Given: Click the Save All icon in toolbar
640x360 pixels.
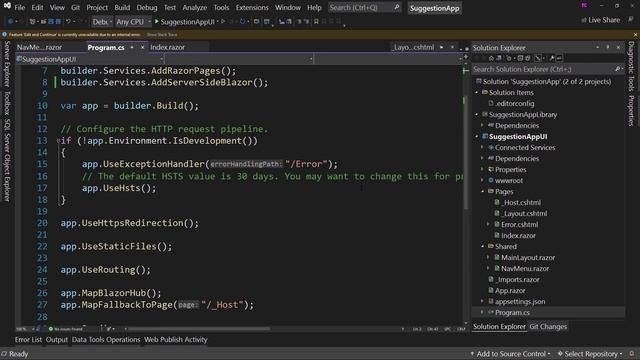Looking at the screenshot, I should [58, 21].
